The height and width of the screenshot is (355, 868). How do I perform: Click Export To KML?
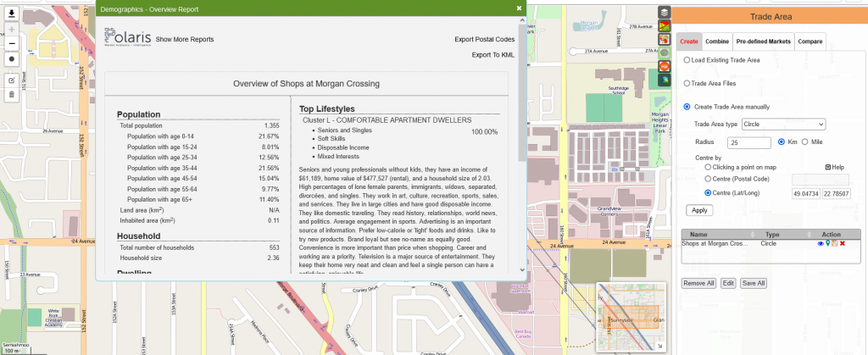(x=493, y=55)
